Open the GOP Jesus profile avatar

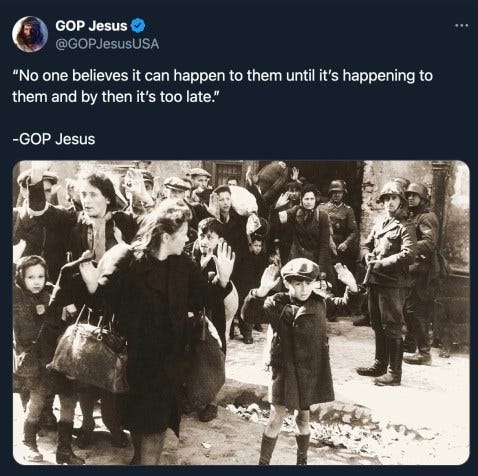click(30, 34)
